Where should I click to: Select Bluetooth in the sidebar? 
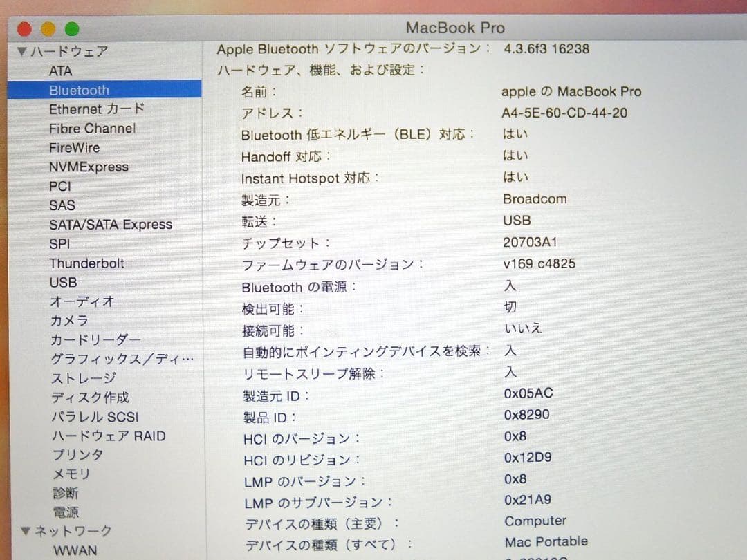pos(105,89)
